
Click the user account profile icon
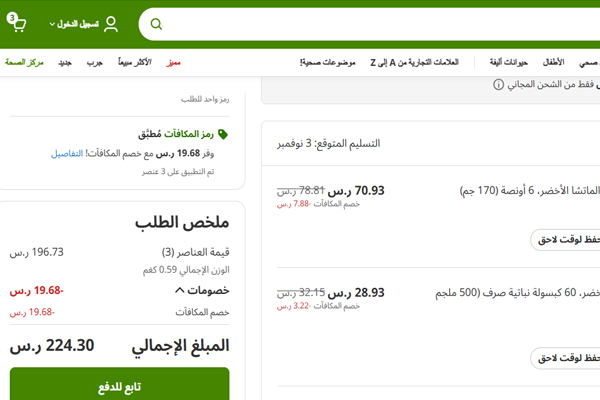[111, 24]
